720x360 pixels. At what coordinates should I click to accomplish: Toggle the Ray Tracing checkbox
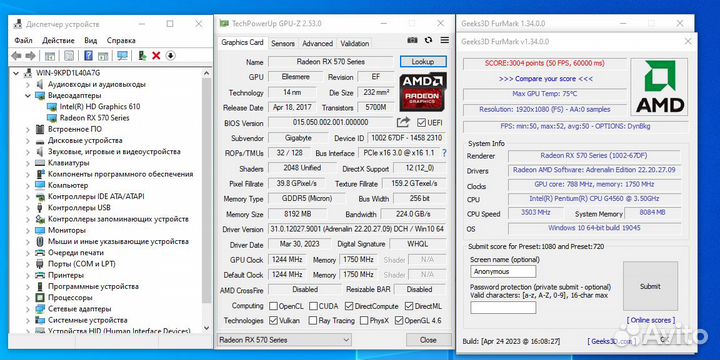(x=313, y=321)
